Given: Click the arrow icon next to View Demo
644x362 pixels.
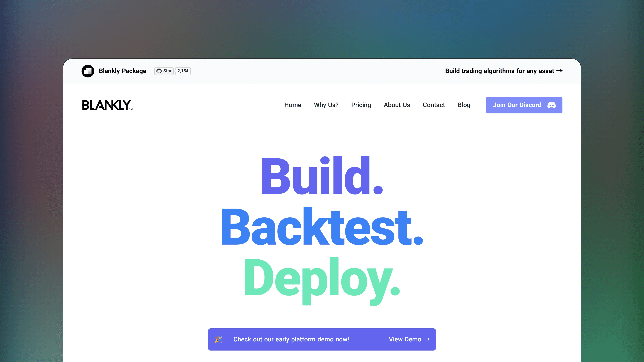Looking at the screenshot, I should 427,339.
